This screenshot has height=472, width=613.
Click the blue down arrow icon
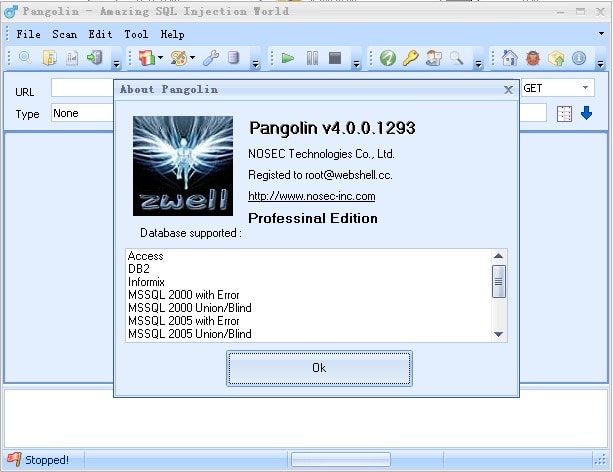point(586,113)
